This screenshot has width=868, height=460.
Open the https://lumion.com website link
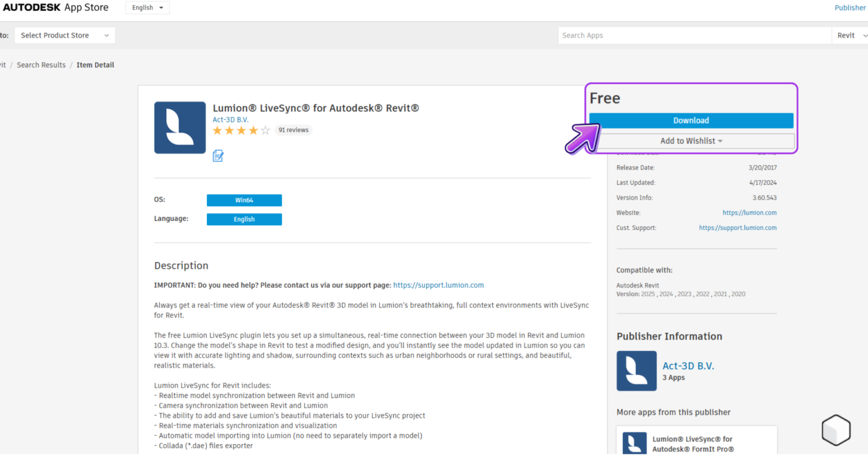coord(749,212)
